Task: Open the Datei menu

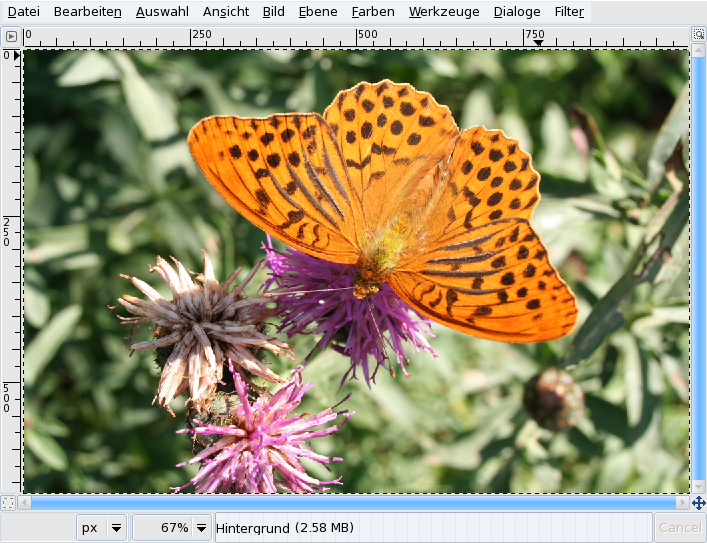Action: tap(24, 12)
